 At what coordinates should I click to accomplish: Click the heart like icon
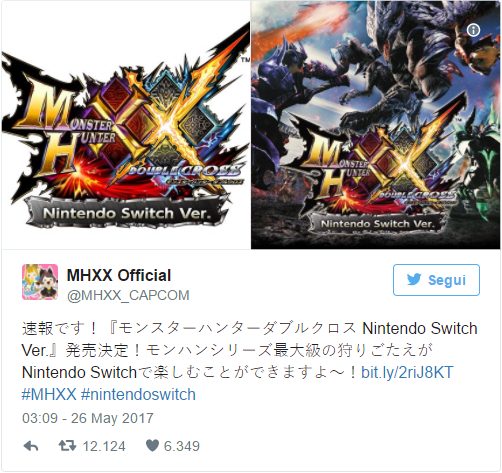coord(152,446)
